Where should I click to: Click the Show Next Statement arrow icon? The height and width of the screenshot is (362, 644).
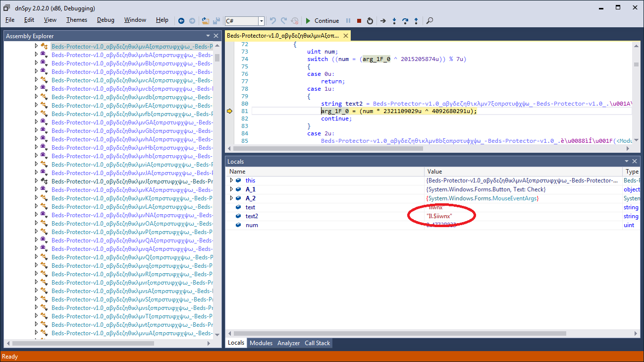point(383,21)
